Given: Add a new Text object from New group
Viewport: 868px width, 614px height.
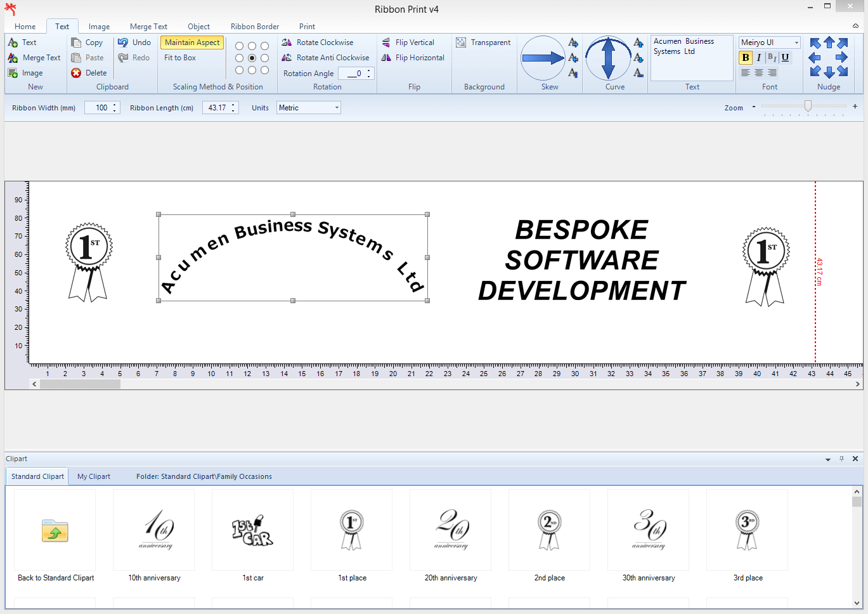Looking at the screenshot, I should point(22,42).
